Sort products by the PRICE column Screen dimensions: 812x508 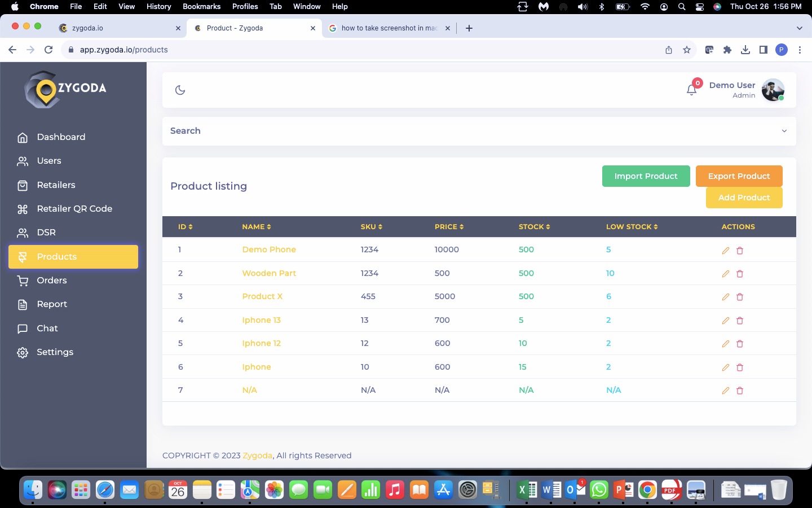tap(449, 227)
